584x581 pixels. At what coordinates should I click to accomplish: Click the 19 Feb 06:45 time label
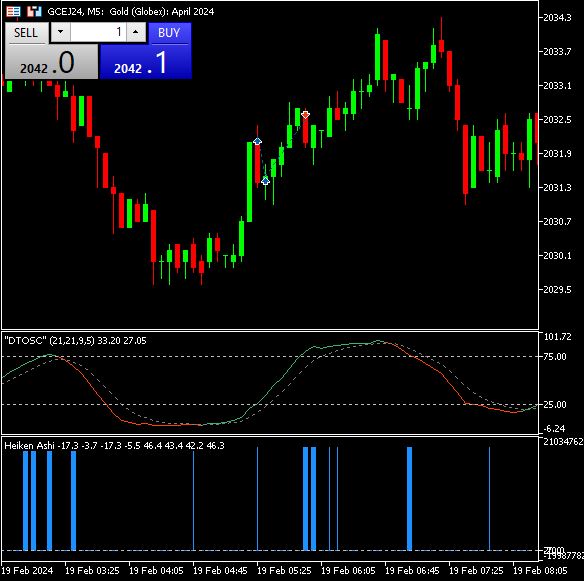tap(413, 571)
